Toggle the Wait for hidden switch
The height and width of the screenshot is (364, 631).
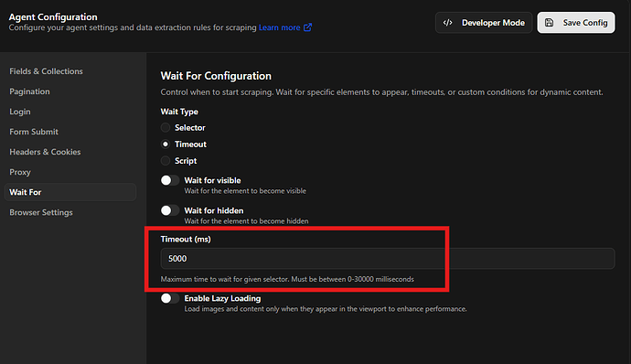tap(170, 210)
